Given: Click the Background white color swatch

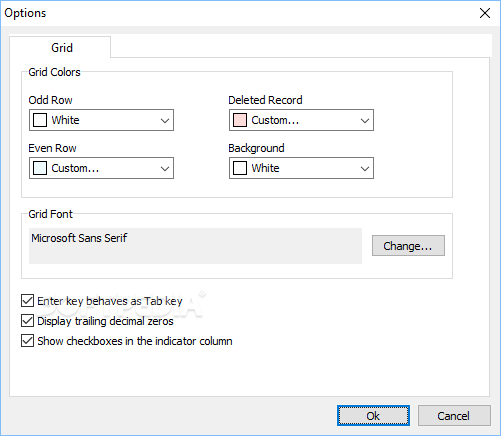Looking at the screenshot, I should coord(240,168).
